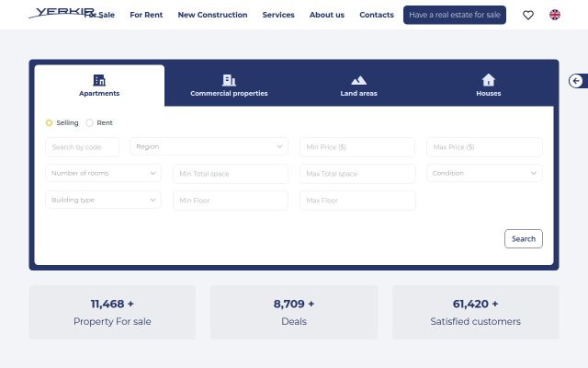Click the Search button
Viewport: 588px width, 368px height.
(524, 239)
